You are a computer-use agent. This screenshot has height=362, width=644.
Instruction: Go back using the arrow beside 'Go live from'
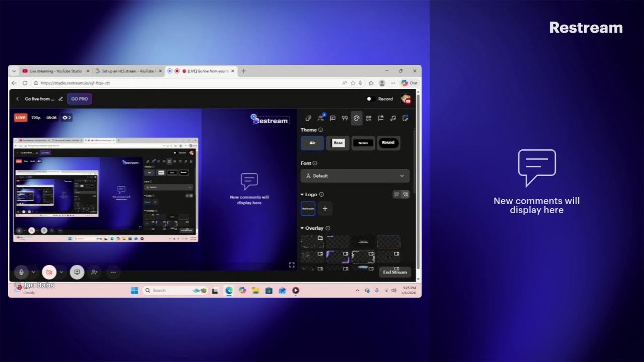(18, 99)
